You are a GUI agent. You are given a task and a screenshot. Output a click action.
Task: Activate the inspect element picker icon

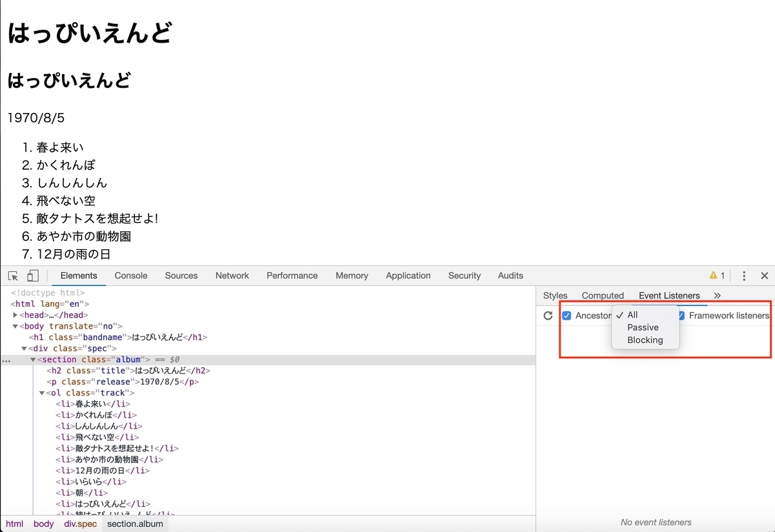pyautogui.click(x=14, y=276)
